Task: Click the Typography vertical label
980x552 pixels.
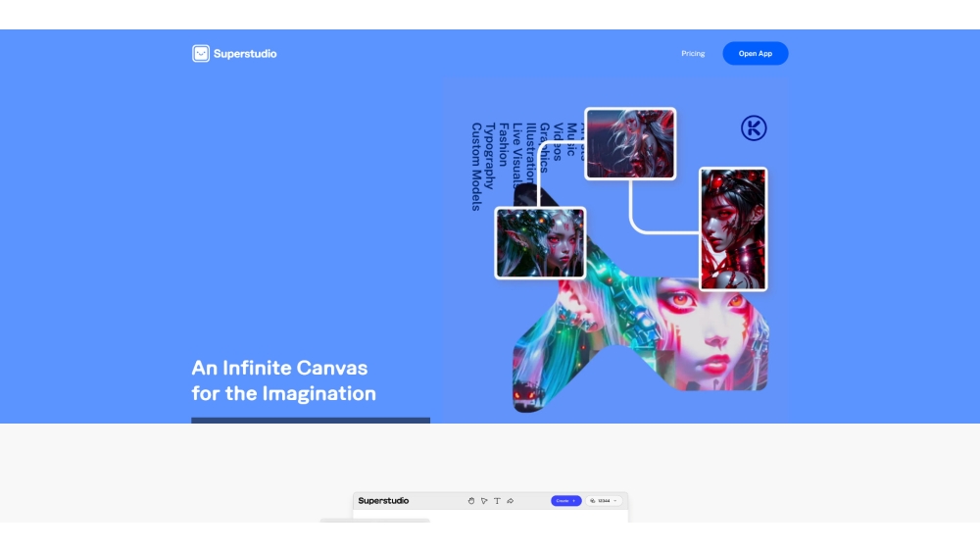Action: pyautogui.click(x=490, y=157)
